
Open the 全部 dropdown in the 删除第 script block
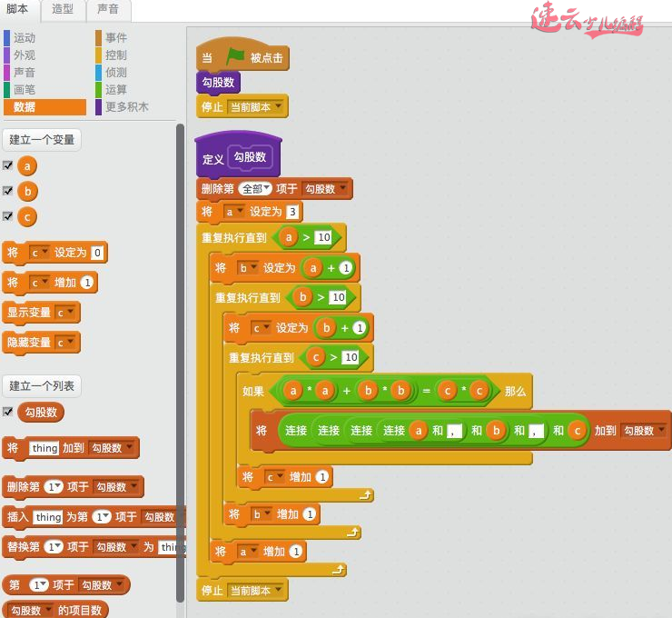click(x=255, y=189)
